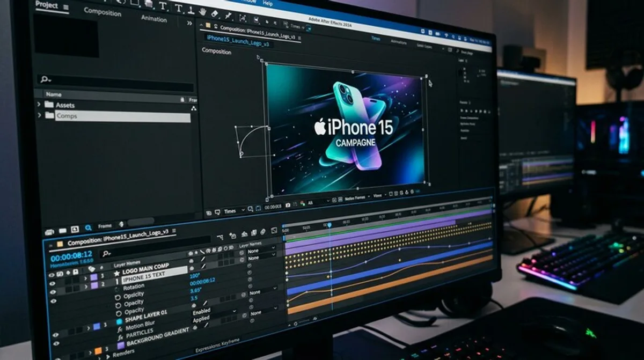The image size is (644, 360).
Task: Expand the IPHONE 15 TEXT layer chevron
Action: tap(86, 286)
